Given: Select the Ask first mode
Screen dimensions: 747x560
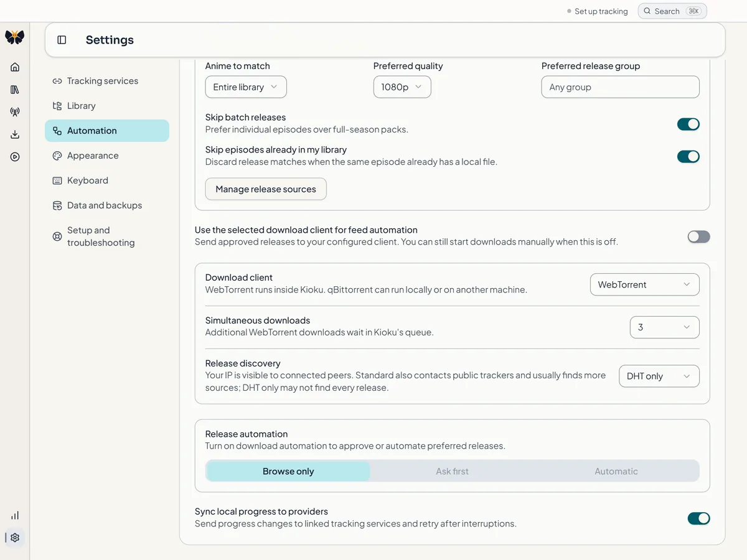Looking at the screenshot, I should pos(453,472).
